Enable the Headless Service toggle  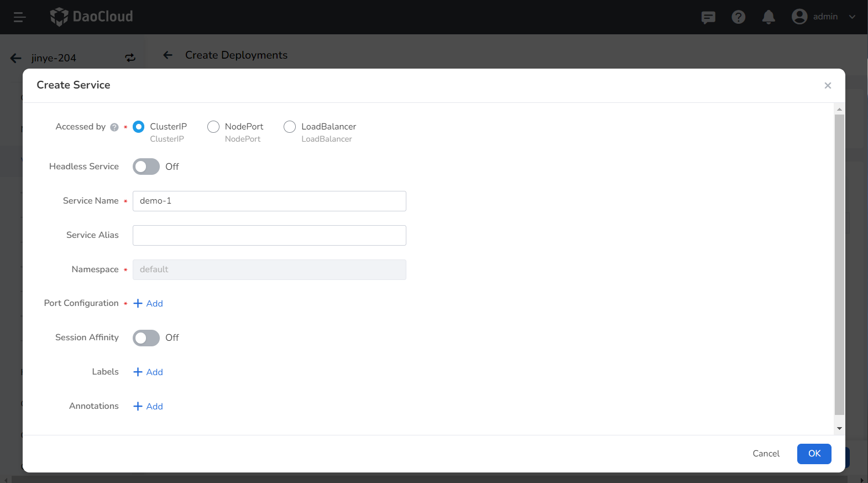click(146, 167)
